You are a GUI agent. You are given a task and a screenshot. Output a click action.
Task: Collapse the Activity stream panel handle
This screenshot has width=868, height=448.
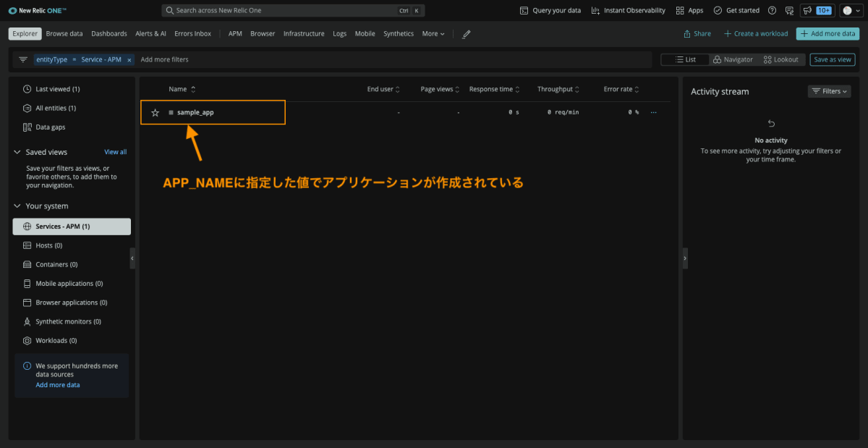click(x=685, y=258)
